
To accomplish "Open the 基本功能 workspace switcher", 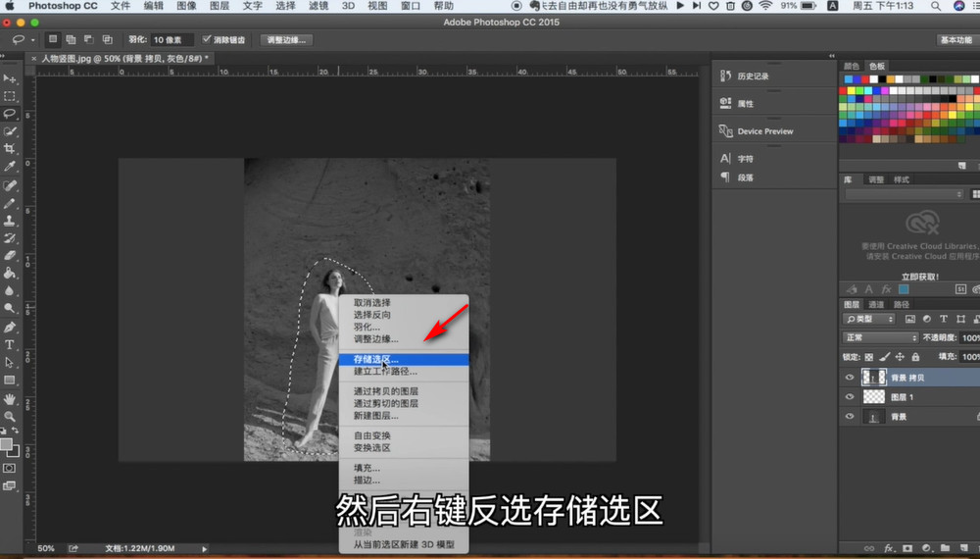I will [955, 39].
